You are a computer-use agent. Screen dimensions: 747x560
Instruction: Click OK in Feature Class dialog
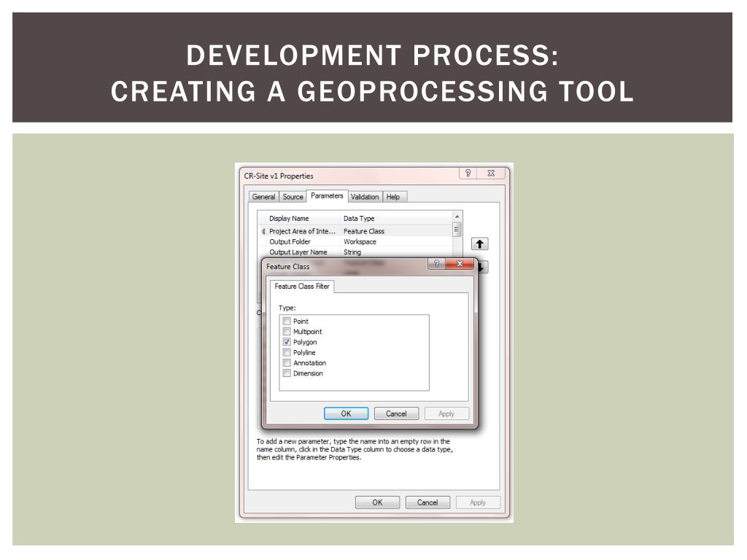pyautogui.click(x=347, y=413)
